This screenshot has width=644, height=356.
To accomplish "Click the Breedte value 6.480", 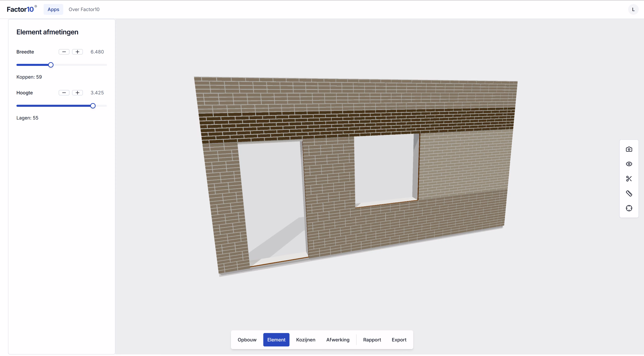I will coord(97,52).
